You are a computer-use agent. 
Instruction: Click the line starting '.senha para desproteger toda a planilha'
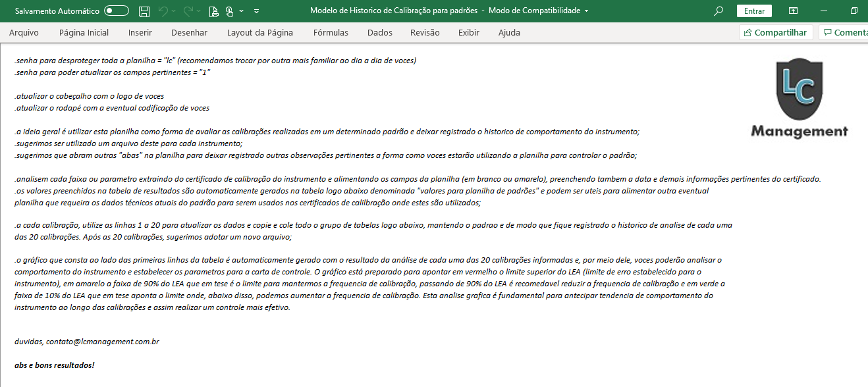[x=215, y=61]
